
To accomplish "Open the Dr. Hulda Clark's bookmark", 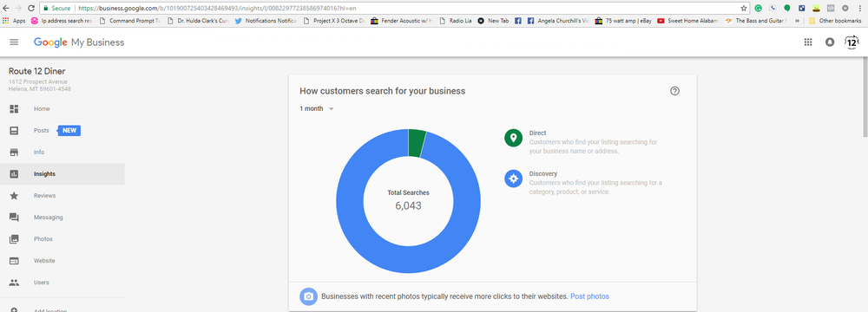I will tap(198, 21).
